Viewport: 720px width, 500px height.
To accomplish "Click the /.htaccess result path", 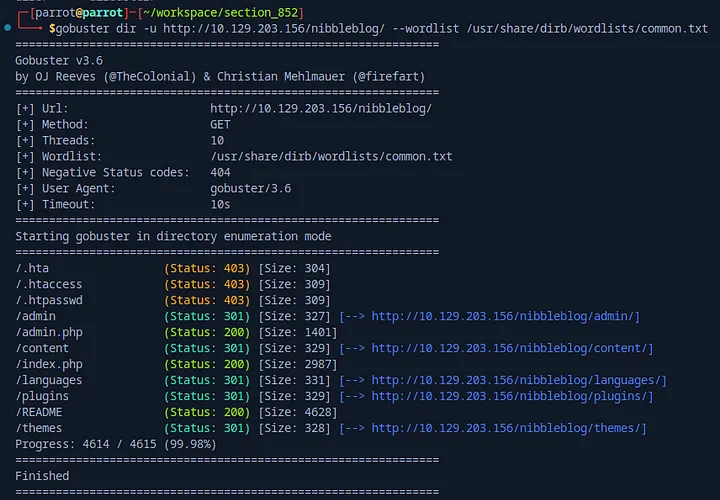I will coord(50,284).
